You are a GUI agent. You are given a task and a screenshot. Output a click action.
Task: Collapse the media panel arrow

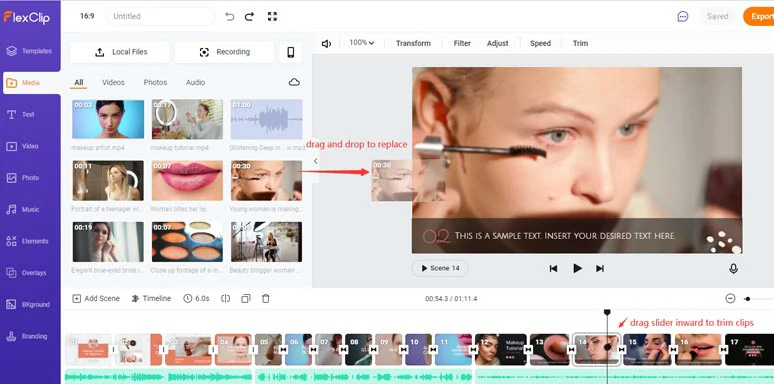point(316,161)
